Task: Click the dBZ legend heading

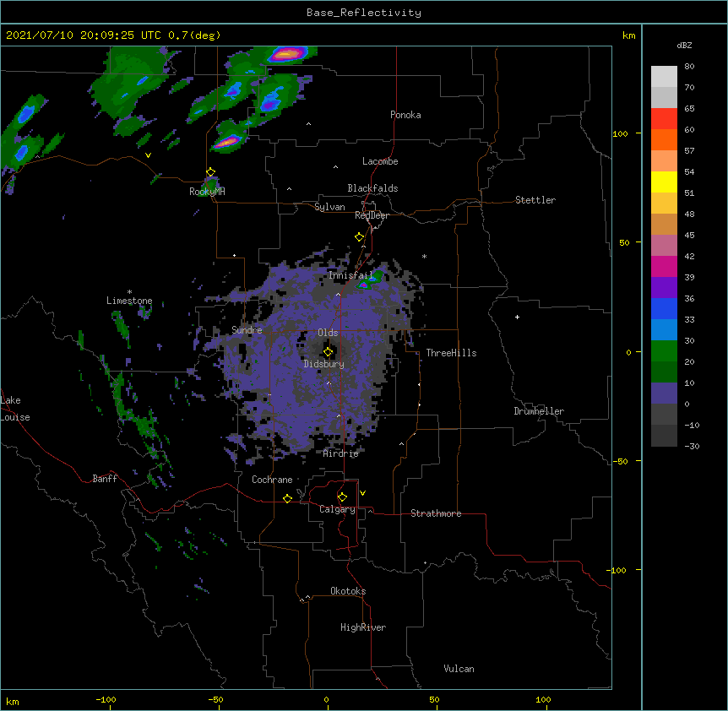Action: click(x=684, y=45)
